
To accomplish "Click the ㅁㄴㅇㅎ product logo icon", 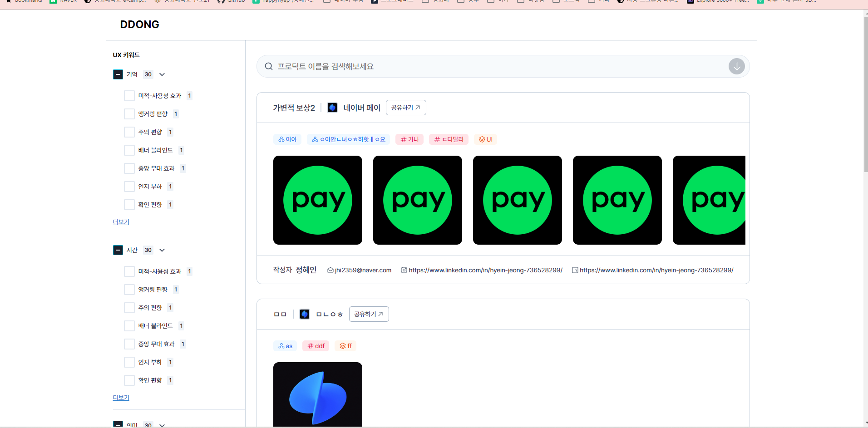I will tap(305, 314).
